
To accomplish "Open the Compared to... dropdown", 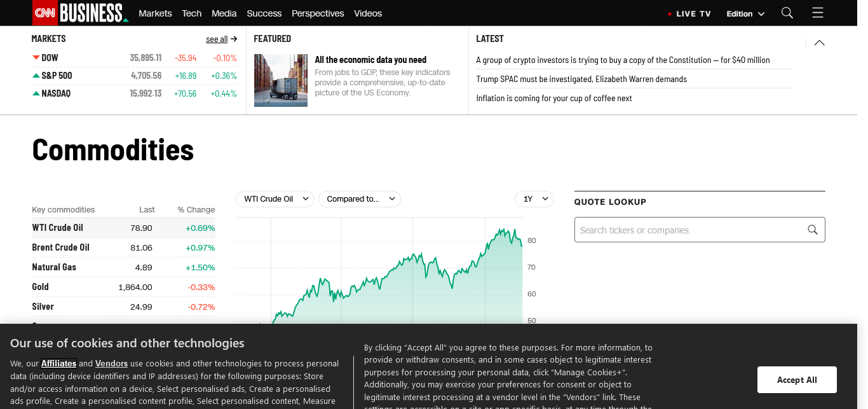I will 359,199.
